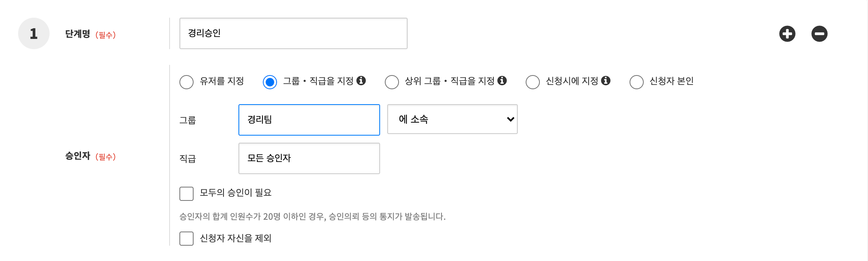Enable the 모두의 승인이 필요 checkbox

[187, 194]
